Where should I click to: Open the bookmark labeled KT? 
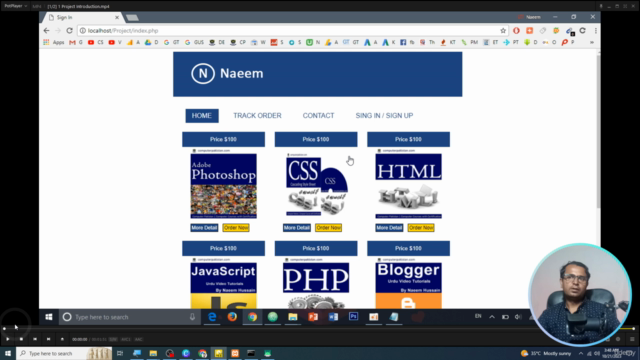pyautogui.click(x=448, y=42)
